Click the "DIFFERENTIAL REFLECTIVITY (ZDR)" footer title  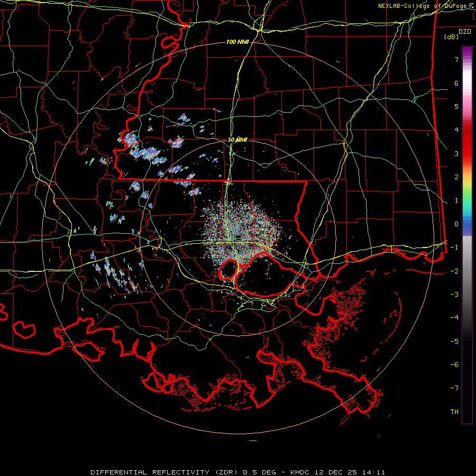(165, 472)
